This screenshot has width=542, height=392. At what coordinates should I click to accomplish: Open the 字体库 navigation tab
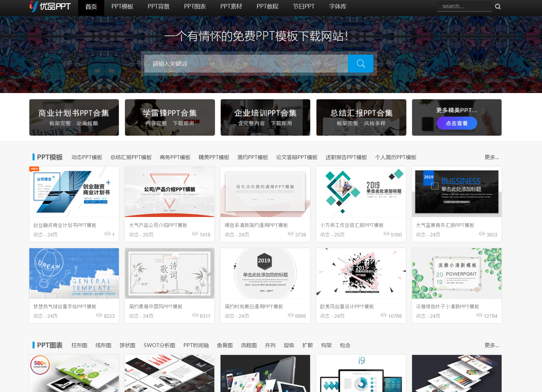(x=338, y=7)
